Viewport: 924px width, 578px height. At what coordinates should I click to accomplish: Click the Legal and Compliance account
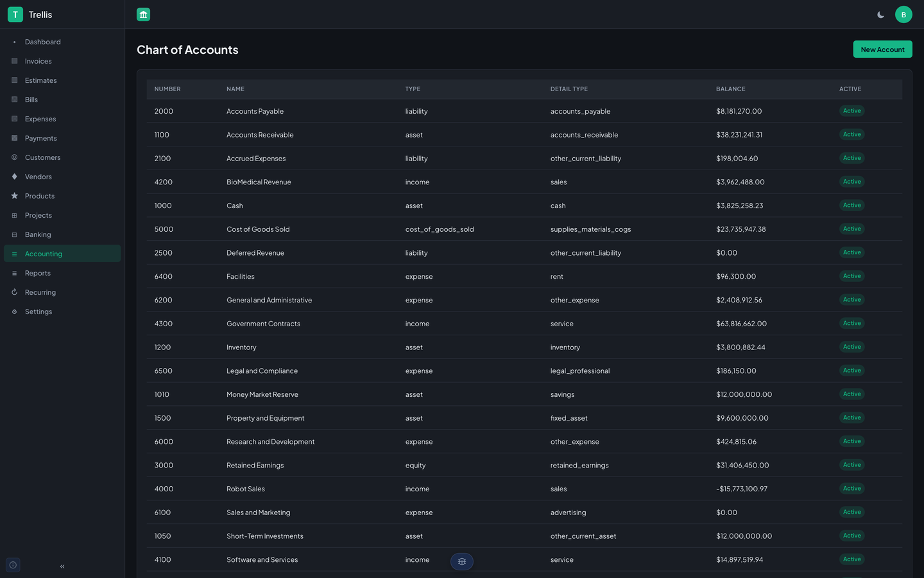262,371
